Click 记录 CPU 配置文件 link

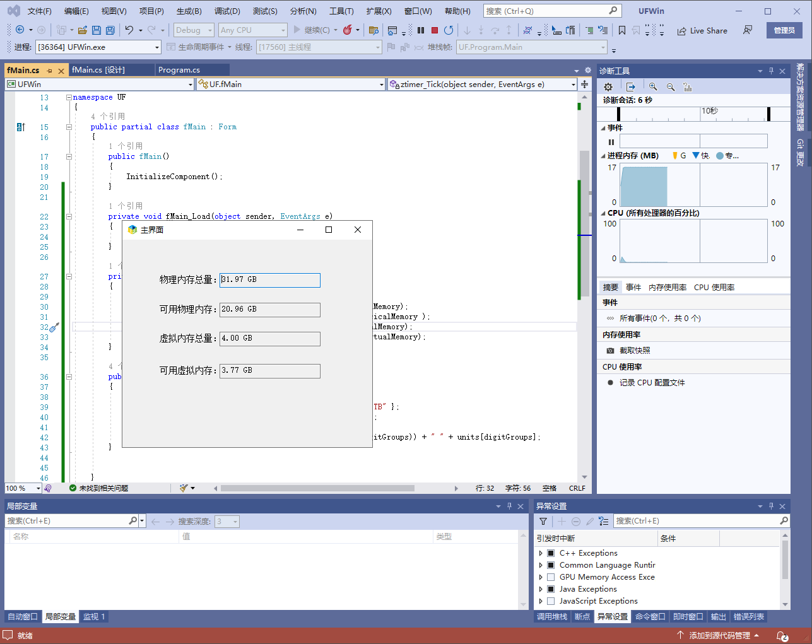click(x=652, y=383)
